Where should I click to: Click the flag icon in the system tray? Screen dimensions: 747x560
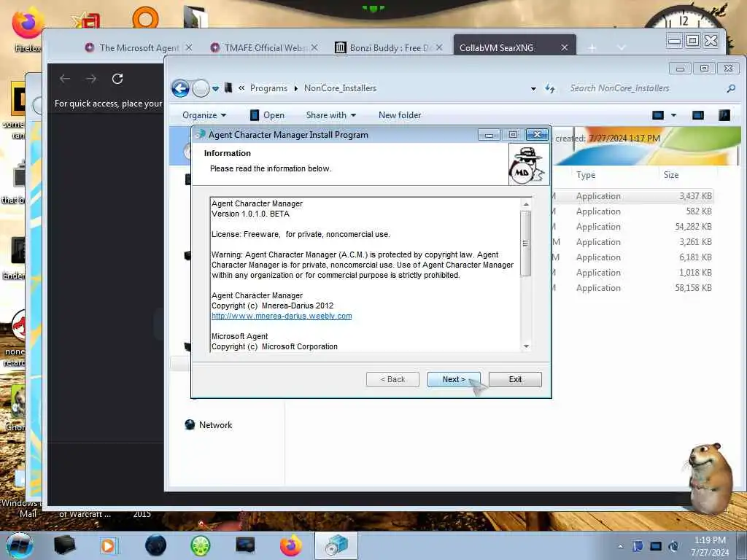point(638,546)
